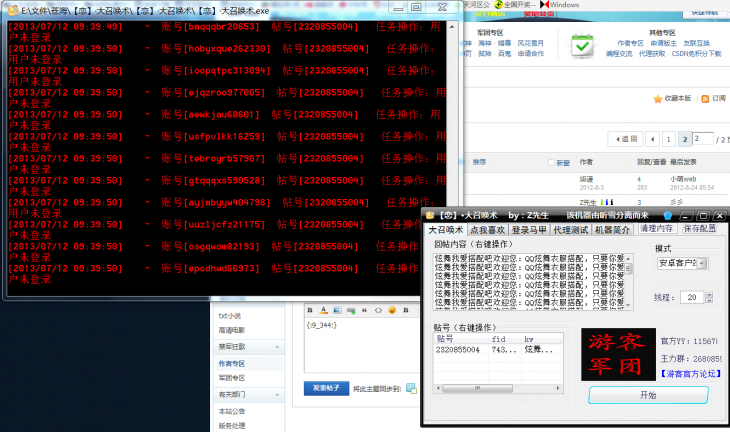Toggle the 新窗 checkbox
The image size is (730, 432).
551,163
